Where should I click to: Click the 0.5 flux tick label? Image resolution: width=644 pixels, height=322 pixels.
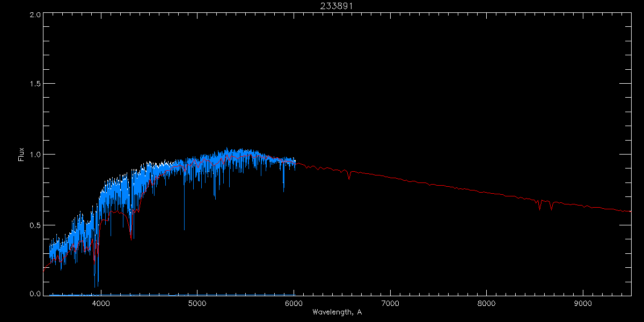tap(35, 225)
